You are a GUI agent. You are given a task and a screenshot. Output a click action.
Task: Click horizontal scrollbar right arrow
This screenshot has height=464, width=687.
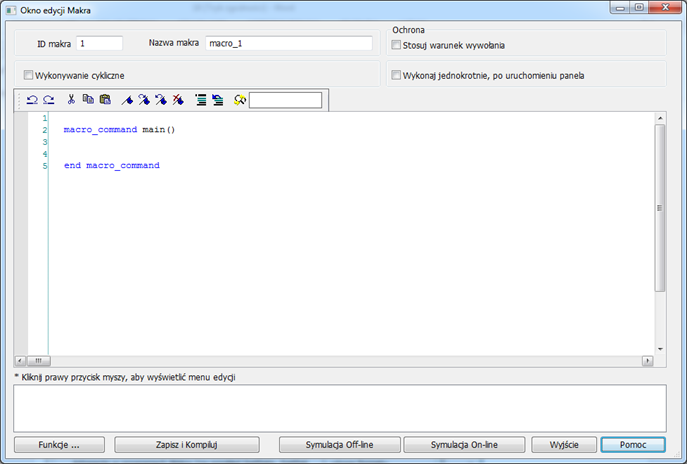[x=648, y=361]
